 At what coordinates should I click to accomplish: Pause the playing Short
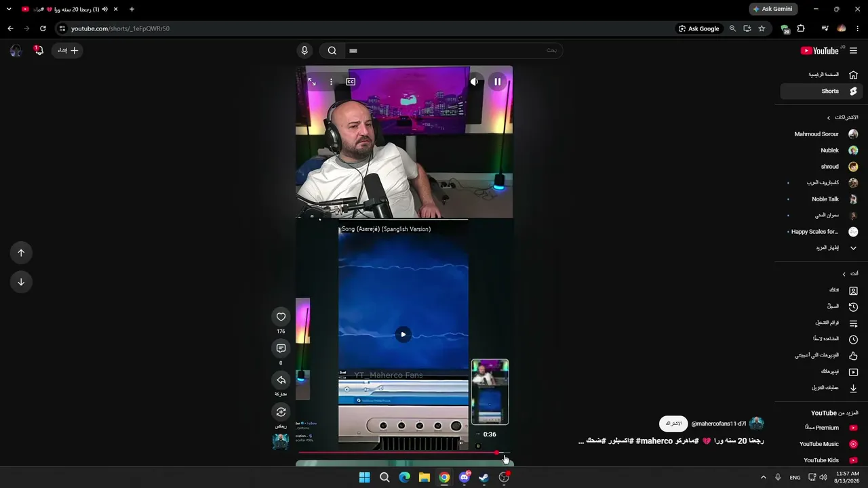tap(497, 82)
